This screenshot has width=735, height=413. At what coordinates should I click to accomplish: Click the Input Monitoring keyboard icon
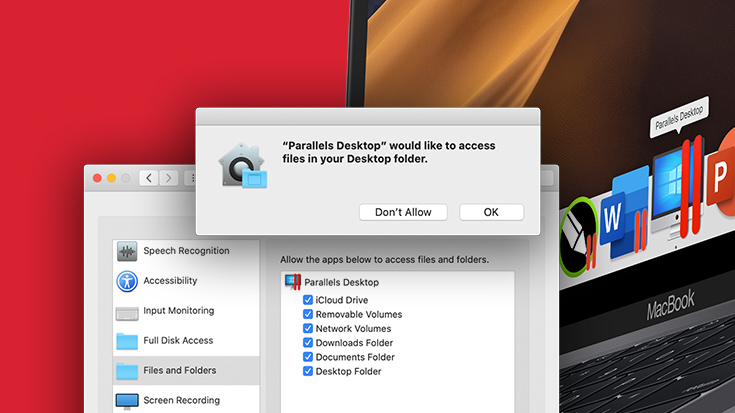(x=127, y=313)
